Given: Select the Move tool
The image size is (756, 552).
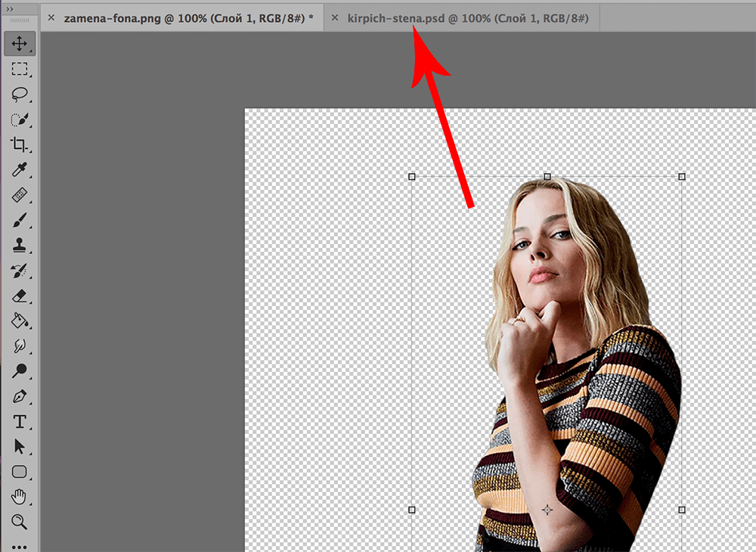Looking at the screenshot, I should tap(20, 45).
